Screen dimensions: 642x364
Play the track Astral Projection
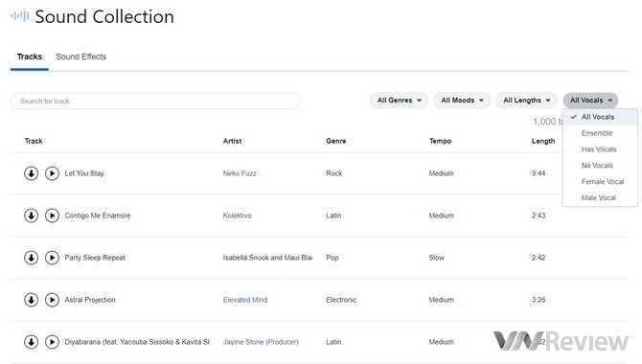coord(52,300)
